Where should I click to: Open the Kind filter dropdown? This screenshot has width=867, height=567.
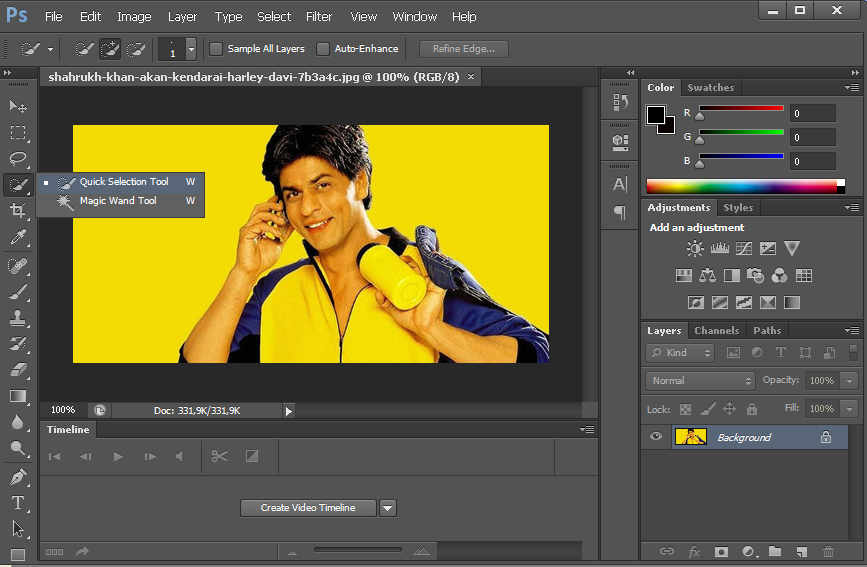click(x=680, y=352)
